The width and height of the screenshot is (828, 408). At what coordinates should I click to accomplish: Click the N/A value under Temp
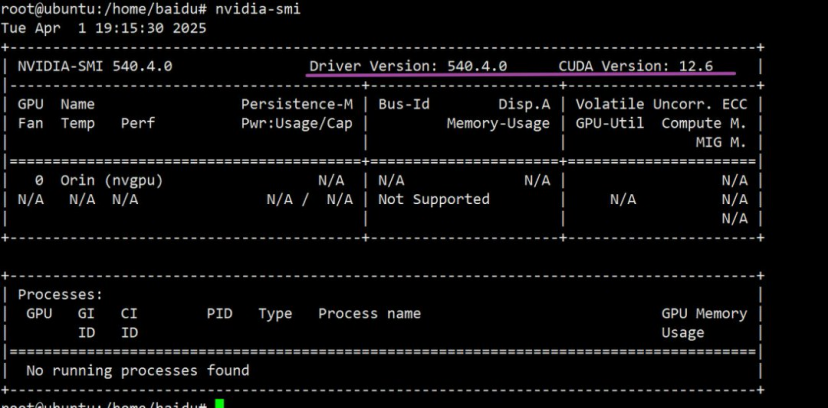(x=82, y=200)
